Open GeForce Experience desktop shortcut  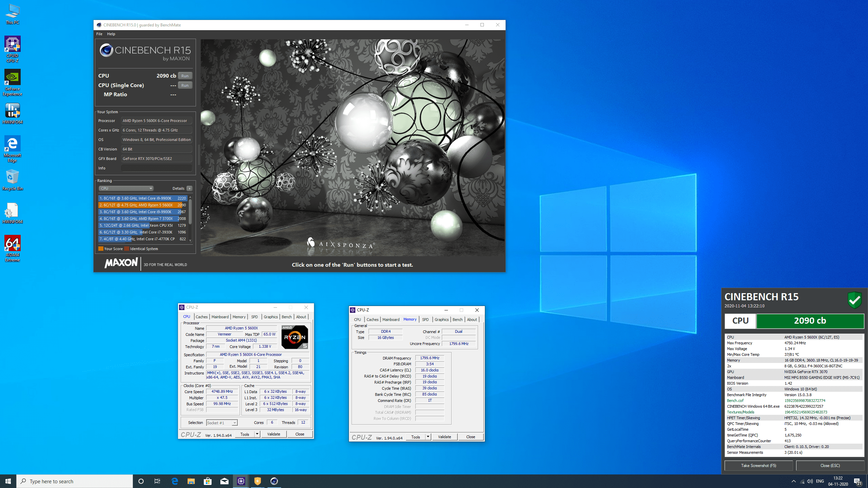[13, 83]
